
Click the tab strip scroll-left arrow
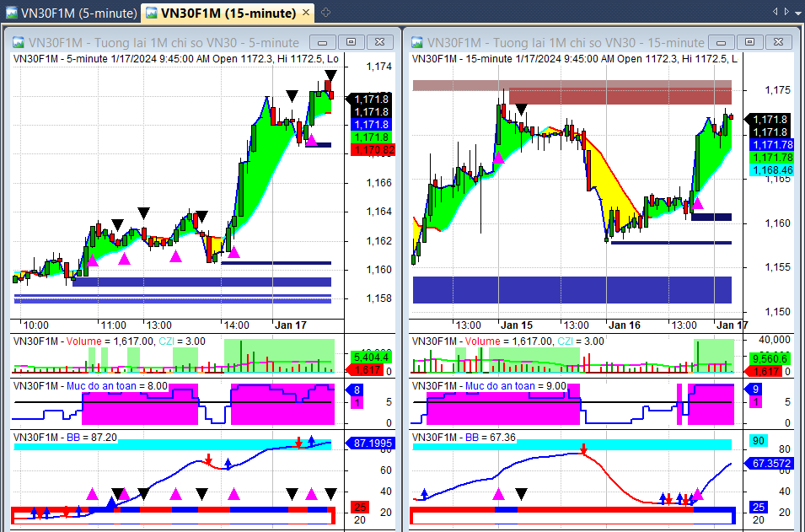[x=775, y=11]
